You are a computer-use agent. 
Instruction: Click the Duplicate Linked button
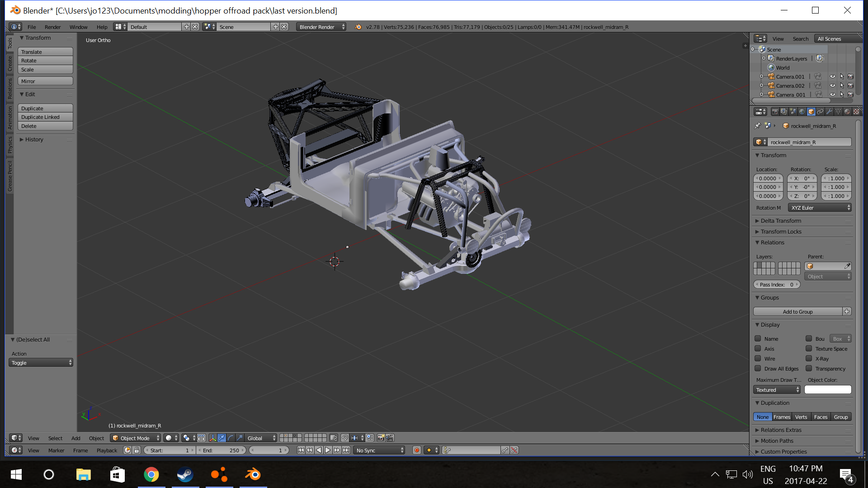click(x=45, y=117)
